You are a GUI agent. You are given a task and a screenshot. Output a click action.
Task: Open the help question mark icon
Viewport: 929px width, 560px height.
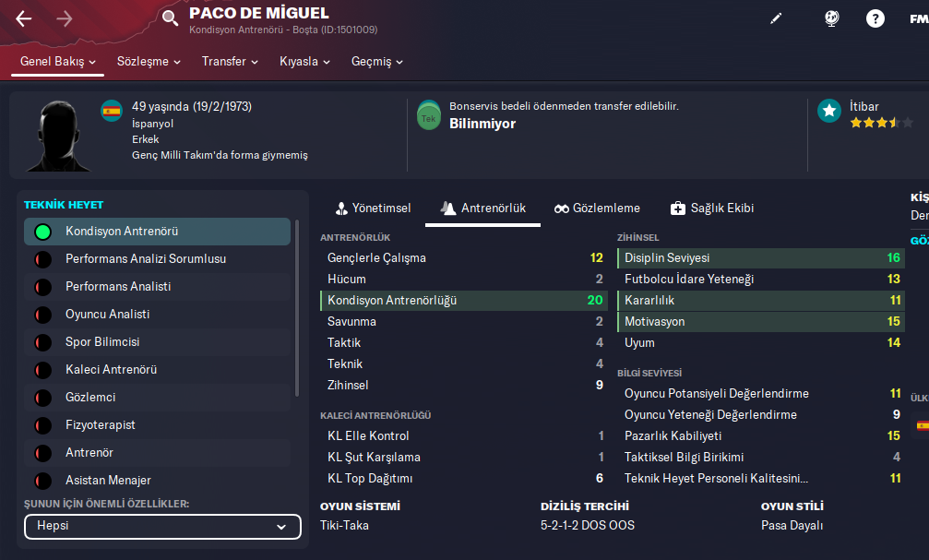[875, 18]
